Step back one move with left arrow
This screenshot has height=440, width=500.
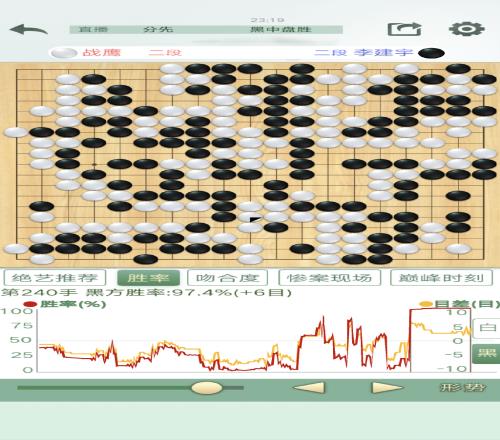click(x=308, y=388)
